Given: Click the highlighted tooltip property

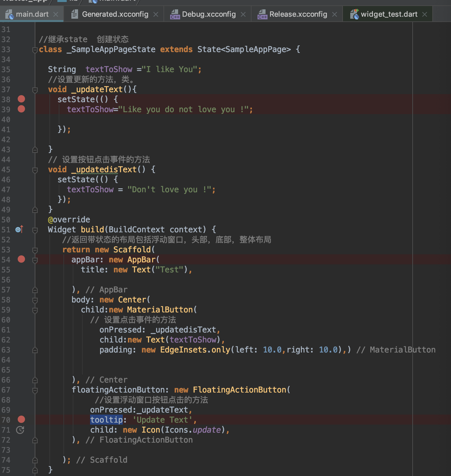Looking at the screenshot, I should 106,420.
